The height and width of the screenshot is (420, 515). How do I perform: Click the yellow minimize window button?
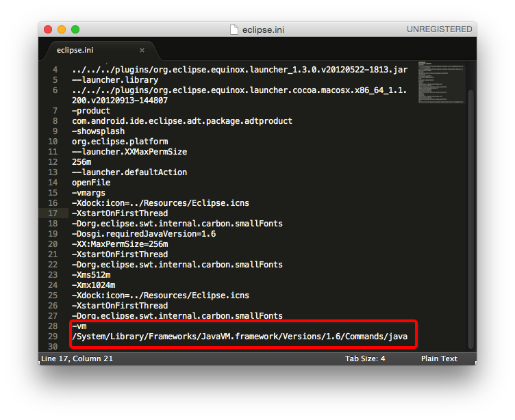62,29
